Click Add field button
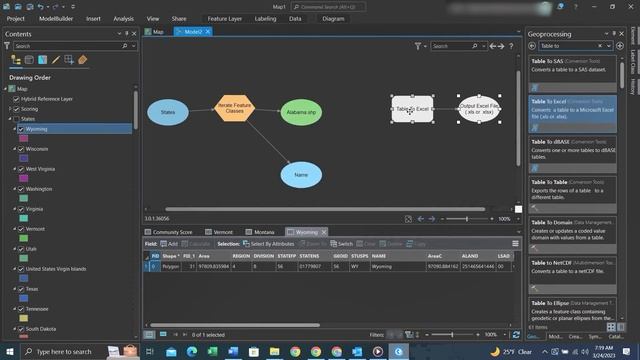 [169, 244]
